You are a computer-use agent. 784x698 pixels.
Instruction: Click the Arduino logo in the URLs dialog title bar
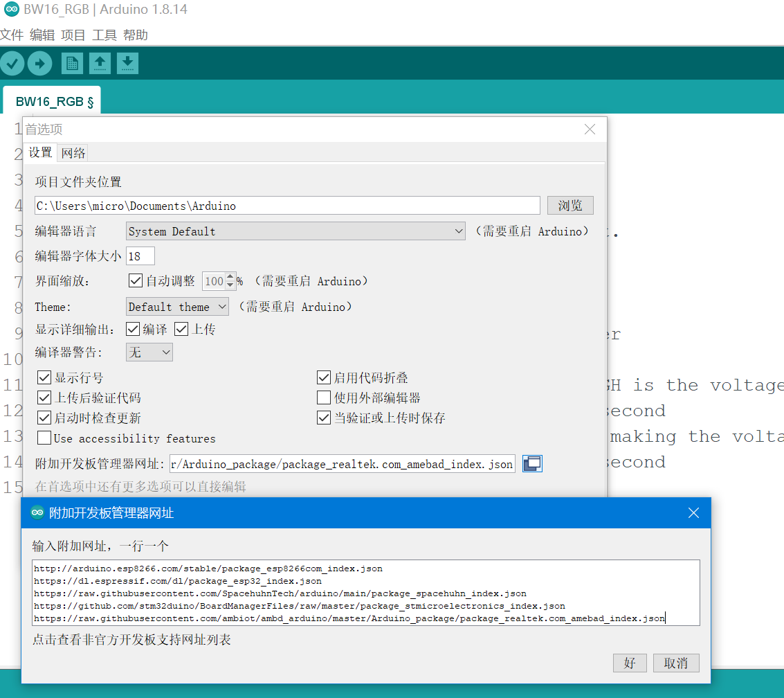point(37,512)
